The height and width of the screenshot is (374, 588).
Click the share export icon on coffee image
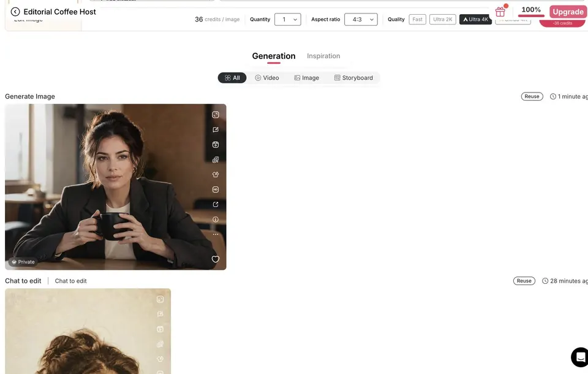pos(215,204)
